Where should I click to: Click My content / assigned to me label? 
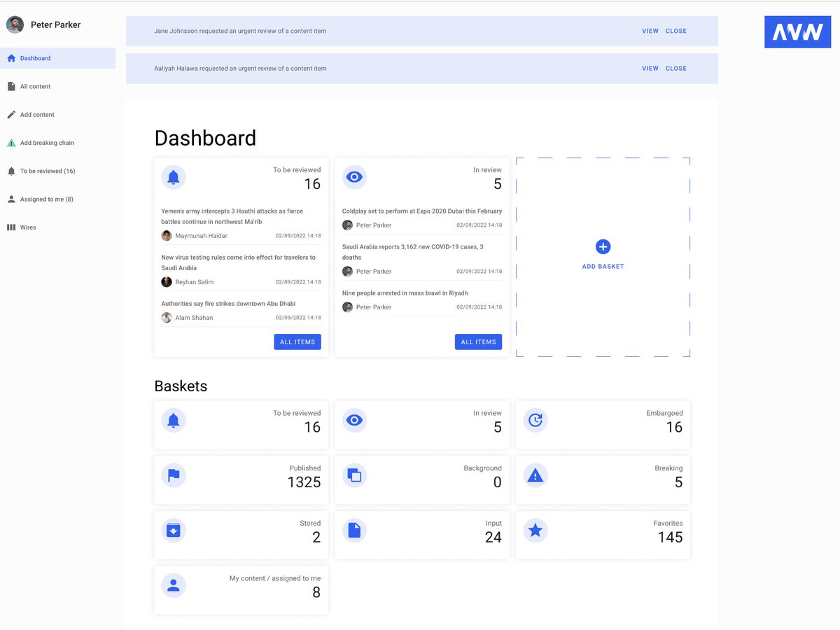click(275, 578)
